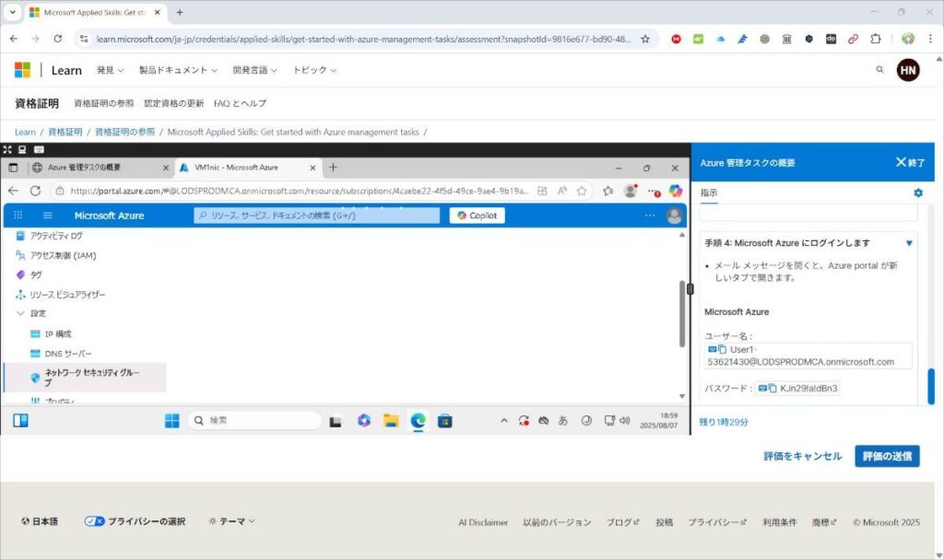Open the Azure portal app launcher grid
The width and height of the screenshot is (944, 560).
point(18,216)
